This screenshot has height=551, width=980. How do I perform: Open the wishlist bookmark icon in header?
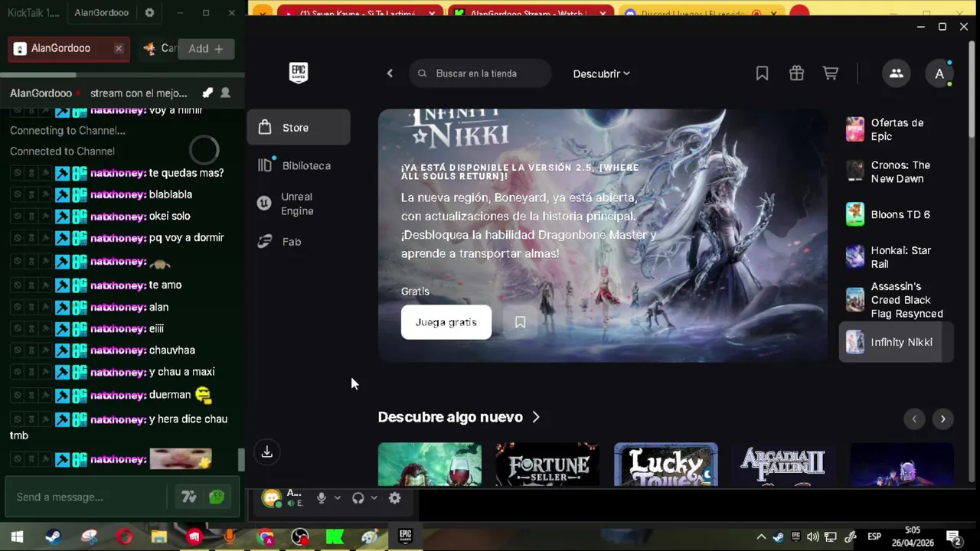(x=762, y=73)
